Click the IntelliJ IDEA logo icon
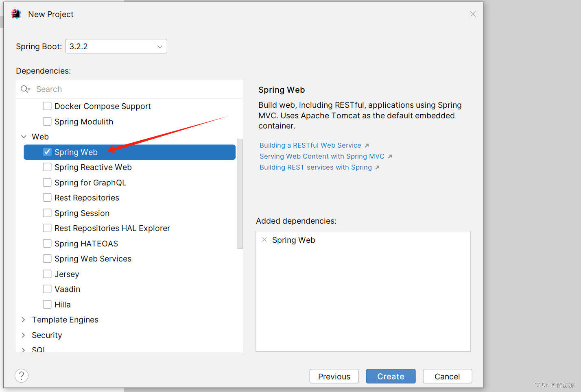The height and width of the screenshot is (392, 581). tap(16, 14)
